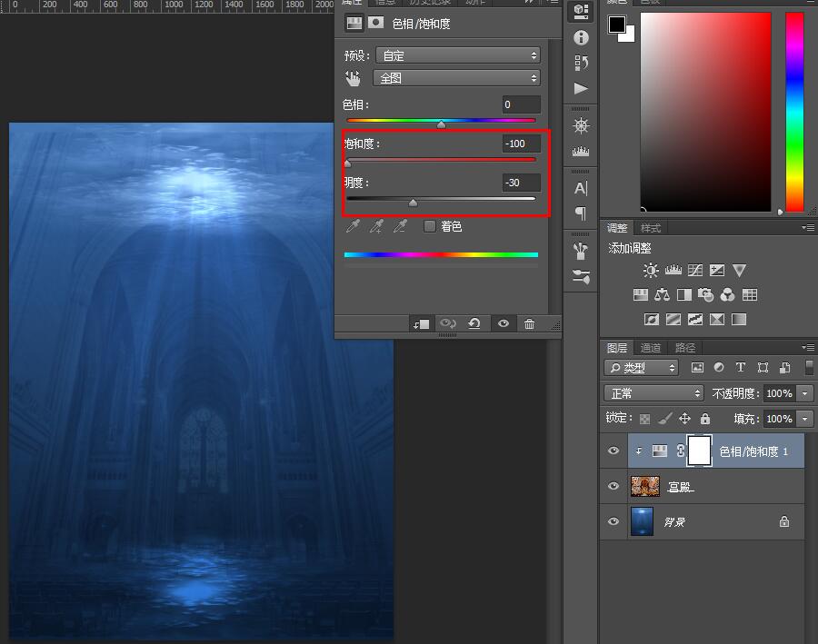Add a Channel Mixer adjustment

[727, 295]
